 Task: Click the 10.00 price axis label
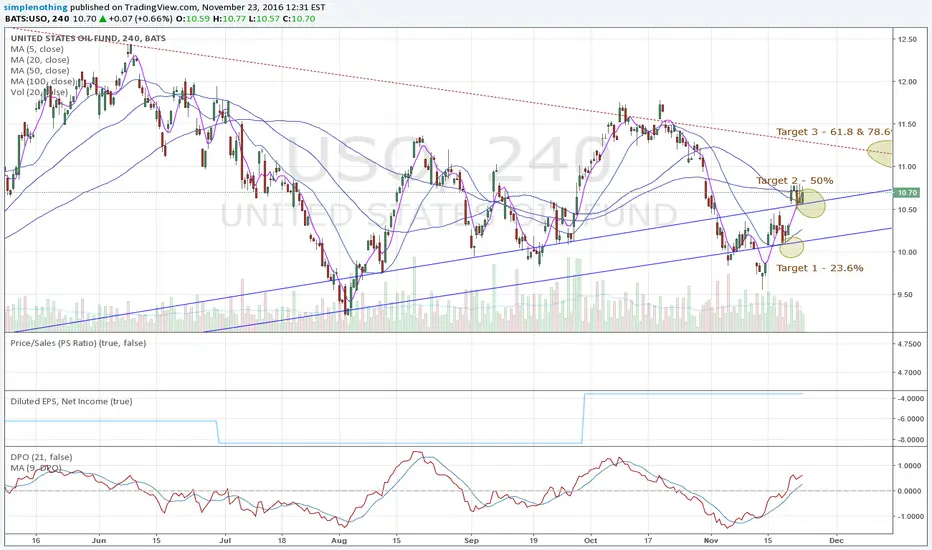pyautogui.click(x=907, y=252)
